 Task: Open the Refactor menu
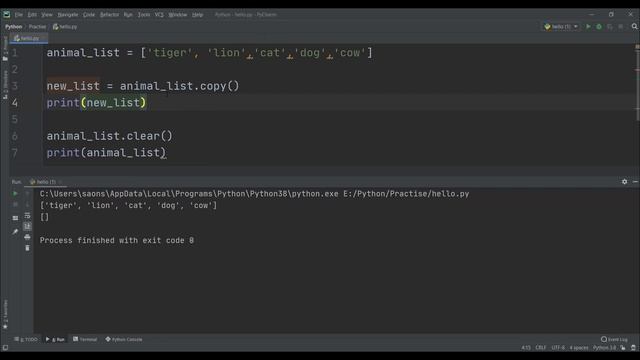click(x=109, y=15)
